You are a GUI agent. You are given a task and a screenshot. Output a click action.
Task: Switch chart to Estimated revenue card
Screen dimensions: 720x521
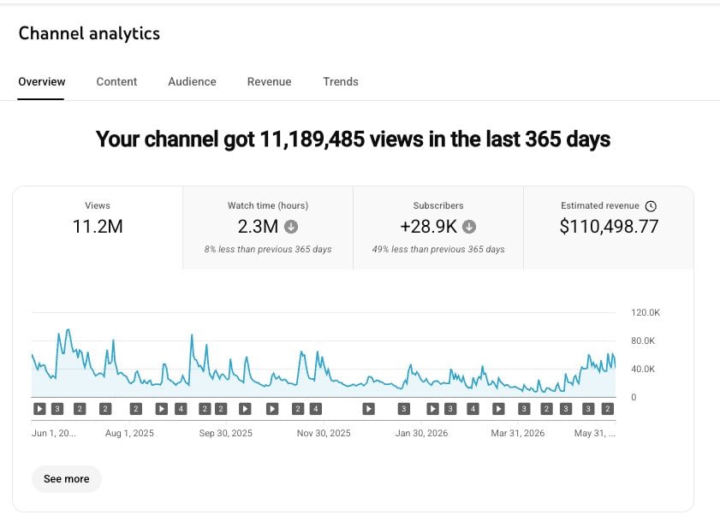(x=608, y=228)
